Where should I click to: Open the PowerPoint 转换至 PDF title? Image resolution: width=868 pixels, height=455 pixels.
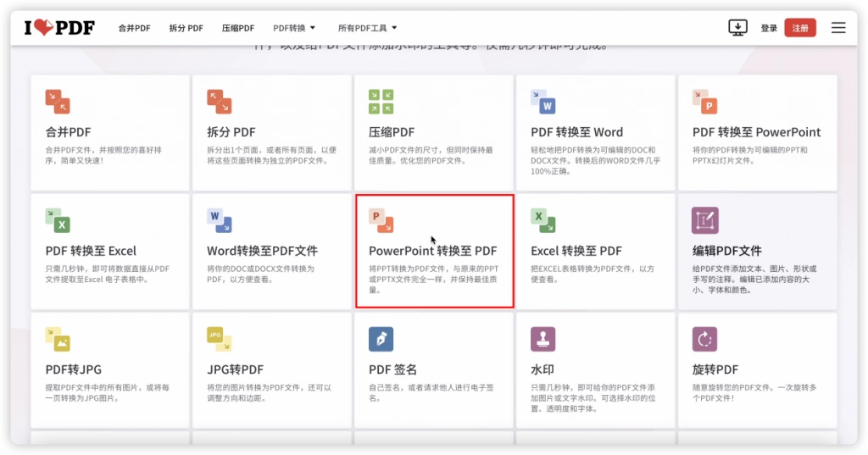point(433,251)
